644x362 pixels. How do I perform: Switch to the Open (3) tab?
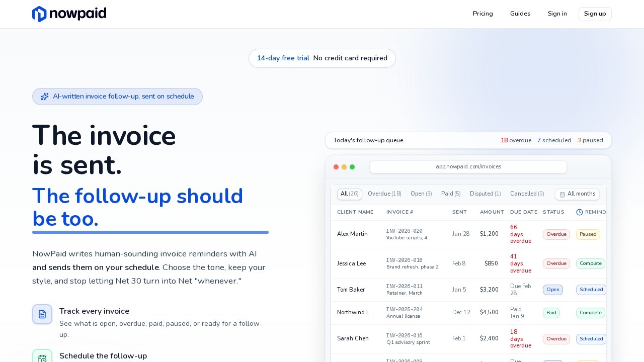(421, 194)
